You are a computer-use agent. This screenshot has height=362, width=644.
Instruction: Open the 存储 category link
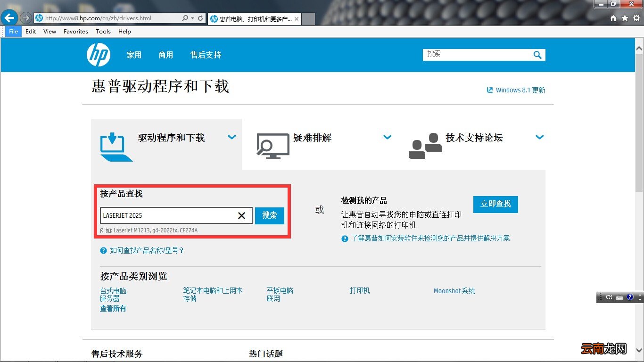click(x=190, y=298)
